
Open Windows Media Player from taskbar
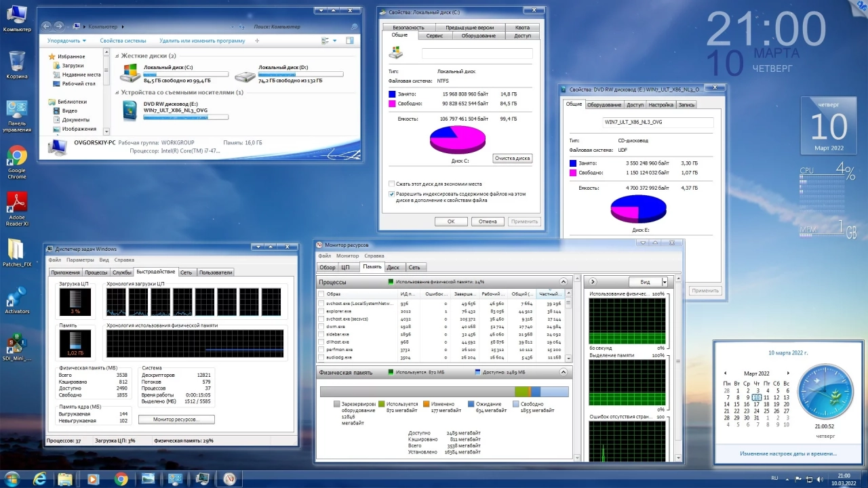pos(93,479)
